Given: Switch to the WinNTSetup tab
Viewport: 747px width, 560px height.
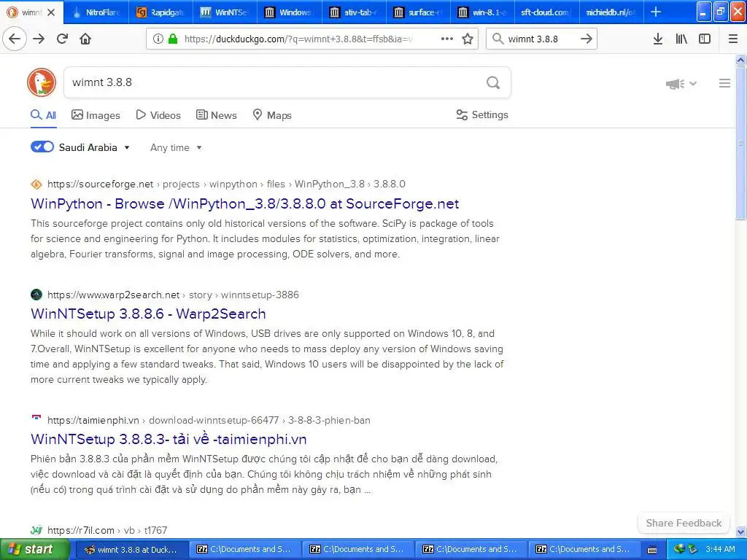Looking at the screenshot, I should (x=225, y=12).
